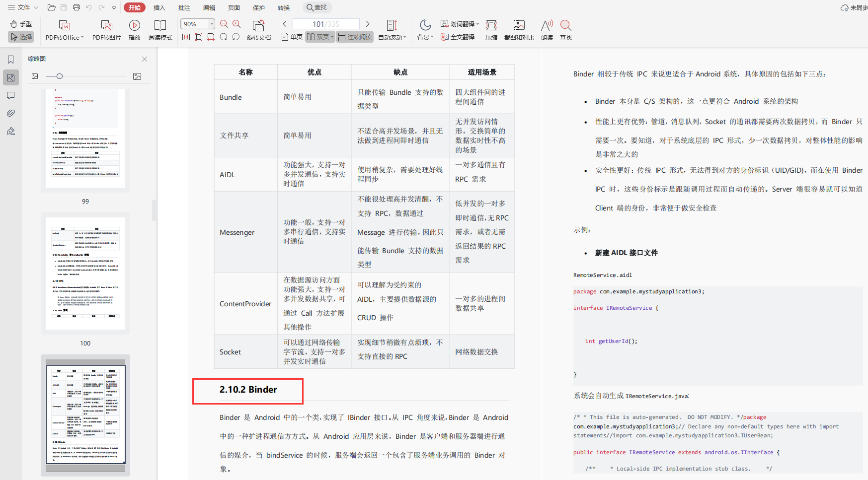Start slideshow with 播放 button

[134, 25]
